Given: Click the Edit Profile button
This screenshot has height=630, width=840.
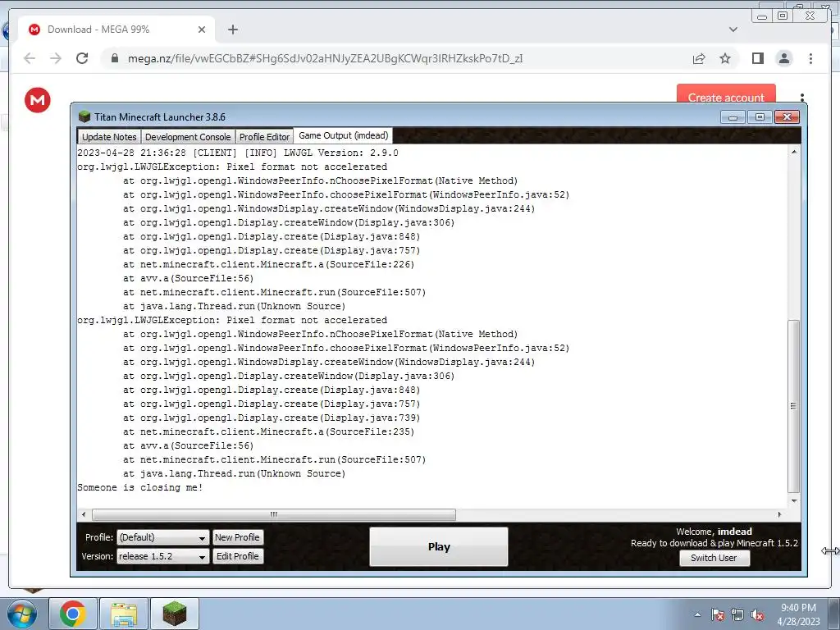Looking at the screenshot, I should (237, 557).
